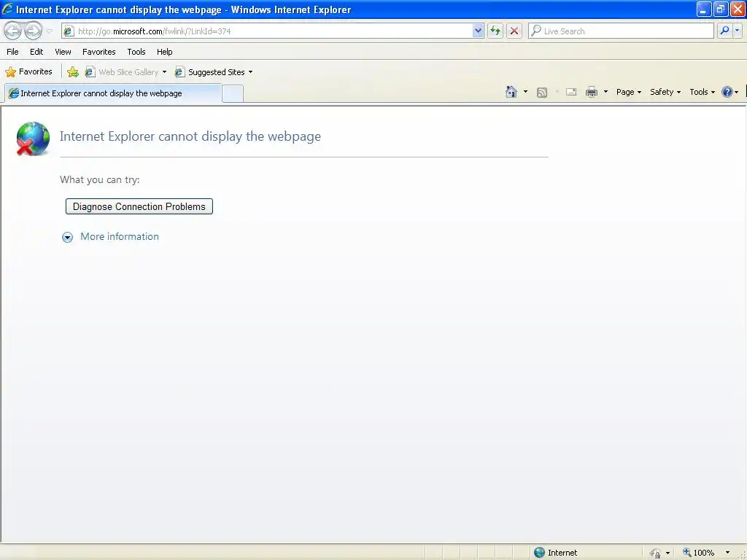Open the Tools command bar menu
Image resolution: width=747 pixels, height=560 pixels.
(703, 92)
